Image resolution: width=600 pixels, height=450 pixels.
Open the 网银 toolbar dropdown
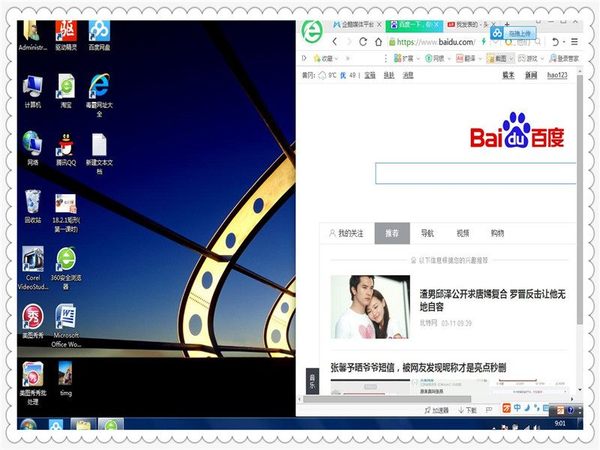pos(438,59)
